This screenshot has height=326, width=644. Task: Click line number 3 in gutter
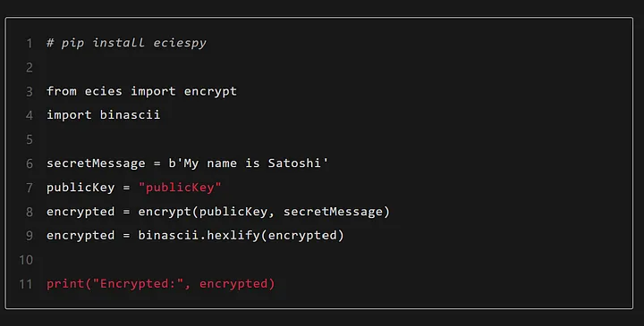point(30,91)
